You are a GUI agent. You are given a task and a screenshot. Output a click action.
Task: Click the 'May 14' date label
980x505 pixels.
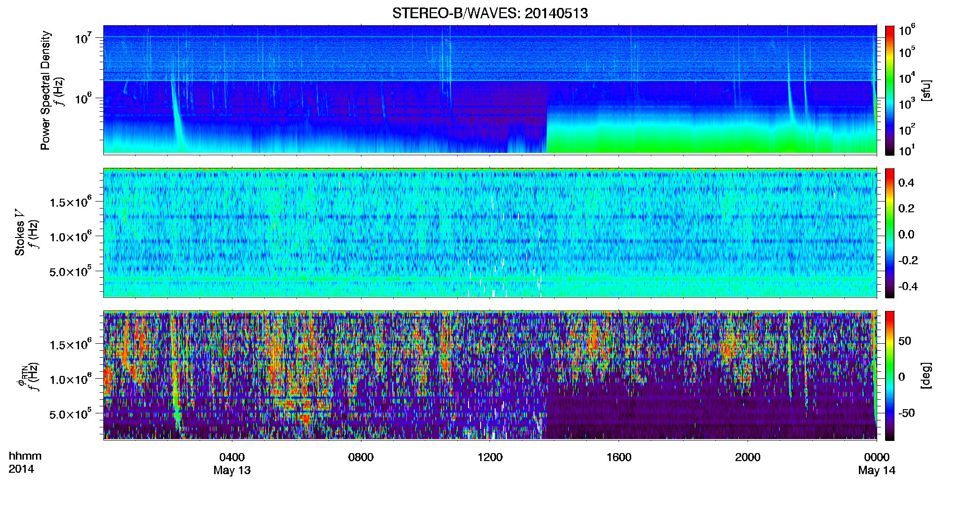(877, 470)
